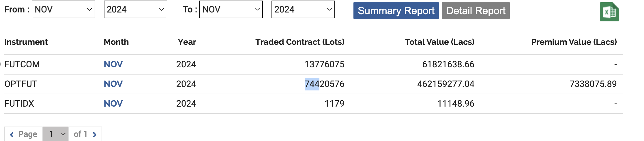Go to the next page arrow

(x=95, y=134)
